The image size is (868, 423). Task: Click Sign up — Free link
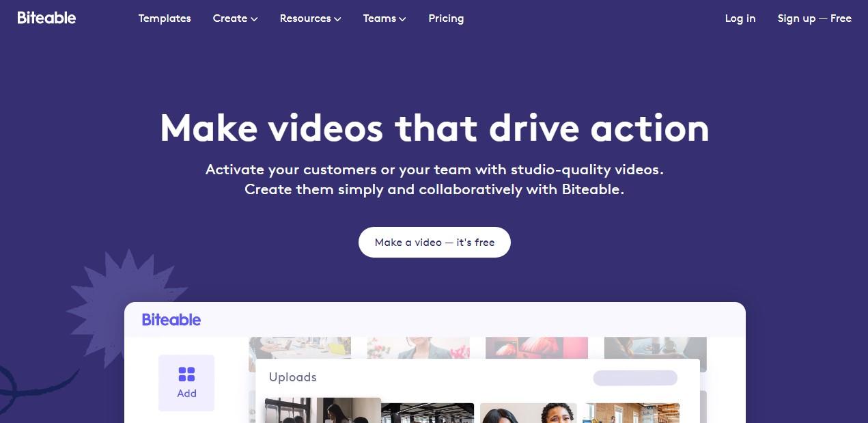tap(814, 18)
